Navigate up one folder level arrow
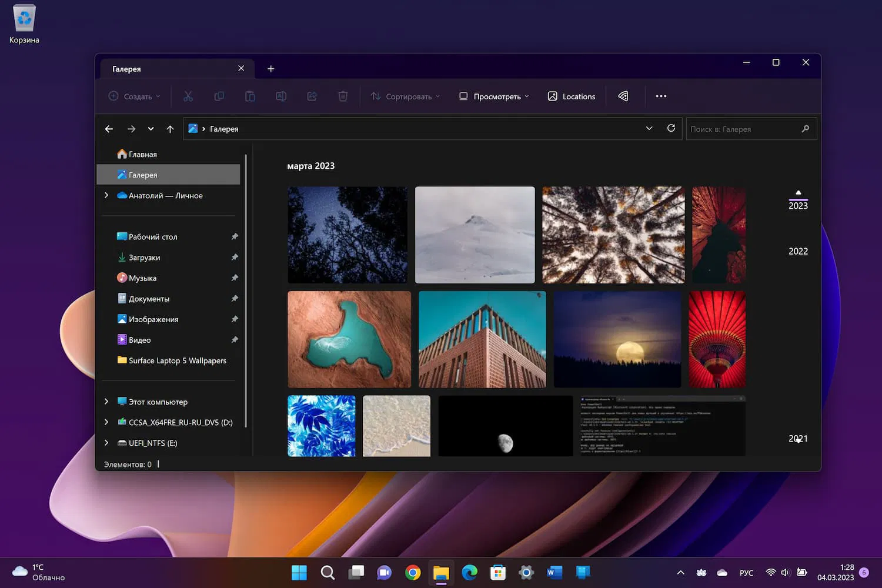The height and width of the screenshot is (588, 882). coord(170,129)
